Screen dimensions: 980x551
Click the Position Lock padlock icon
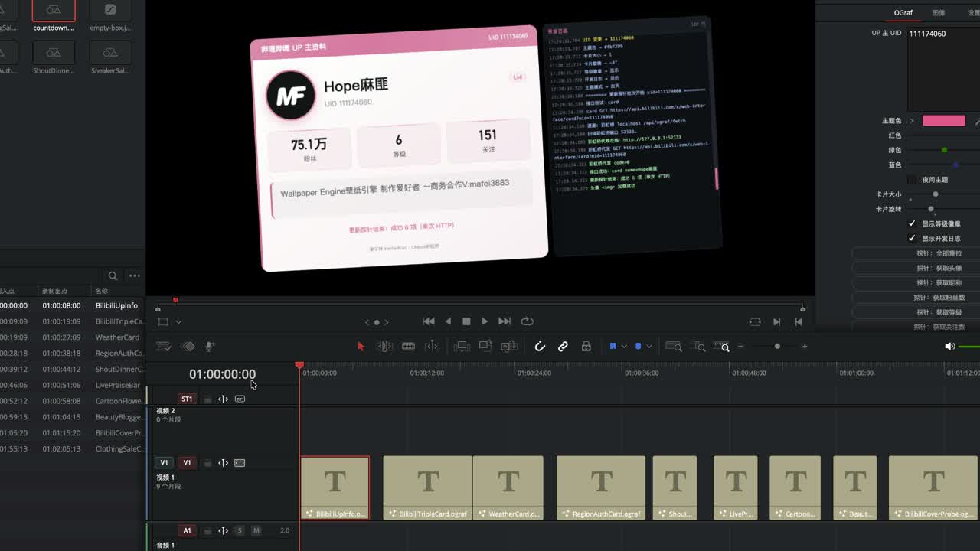point(586,347)
